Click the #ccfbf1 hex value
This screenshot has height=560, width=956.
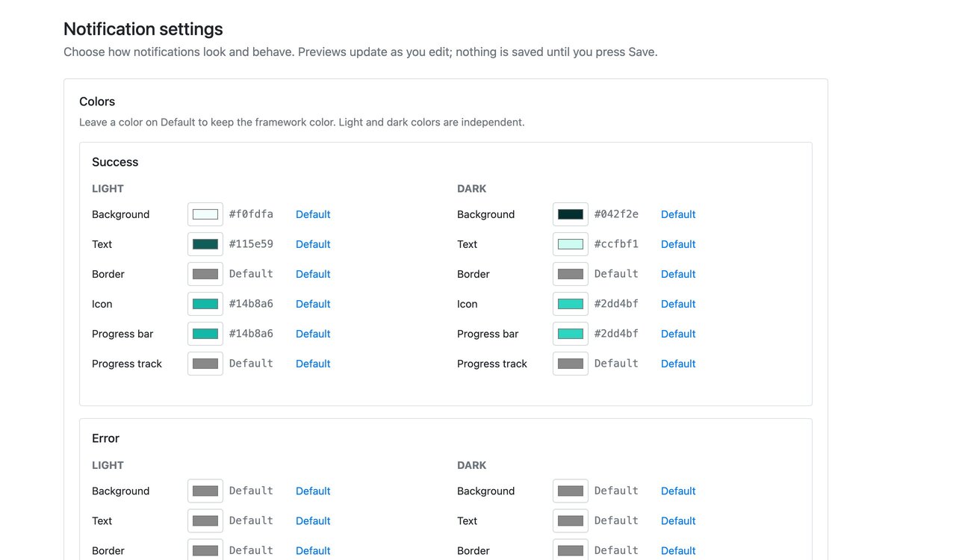coord(616,244)
